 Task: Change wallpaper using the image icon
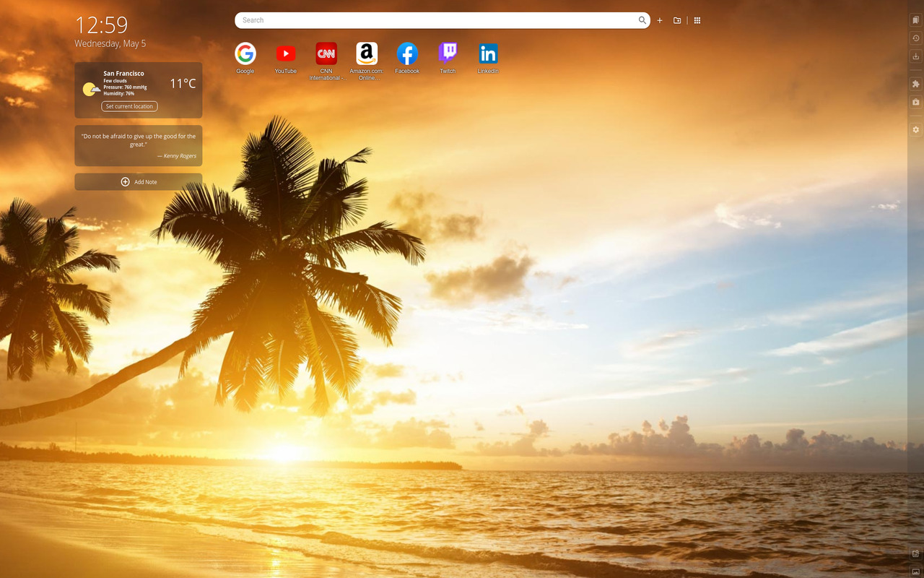[x=915, y=571]
